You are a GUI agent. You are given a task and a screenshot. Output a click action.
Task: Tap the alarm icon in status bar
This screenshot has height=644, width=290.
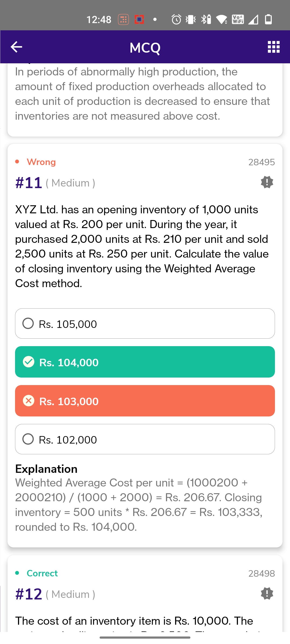tap(176, 19)
